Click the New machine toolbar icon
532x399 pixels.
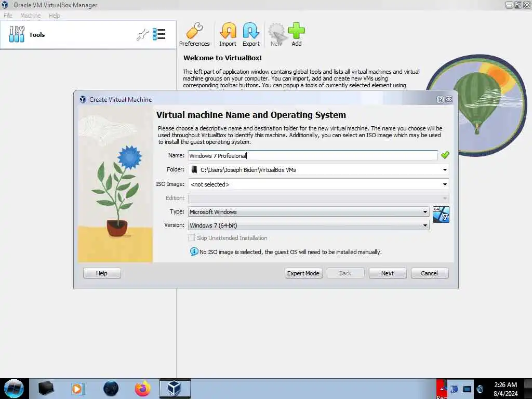tap(276, 34)
